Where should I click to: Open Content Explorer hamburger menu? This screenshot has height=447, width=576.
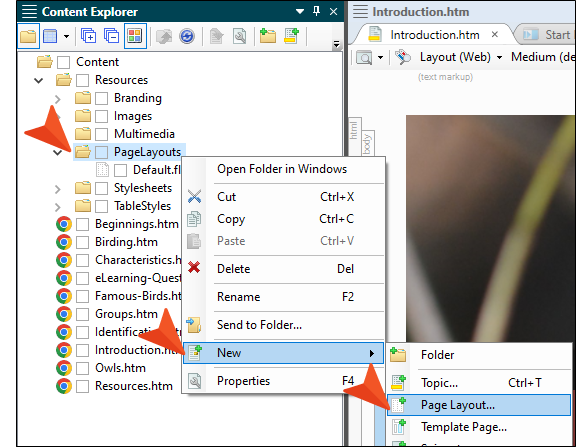[x=29, y=11]
